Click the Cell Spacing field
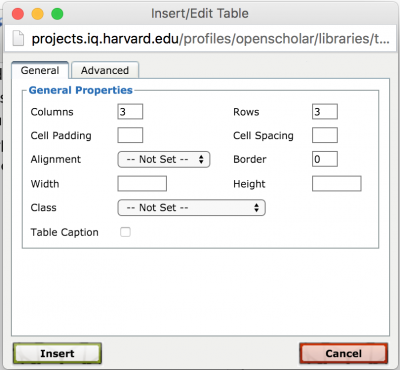 pyautogui.click(x=325, y=135)
